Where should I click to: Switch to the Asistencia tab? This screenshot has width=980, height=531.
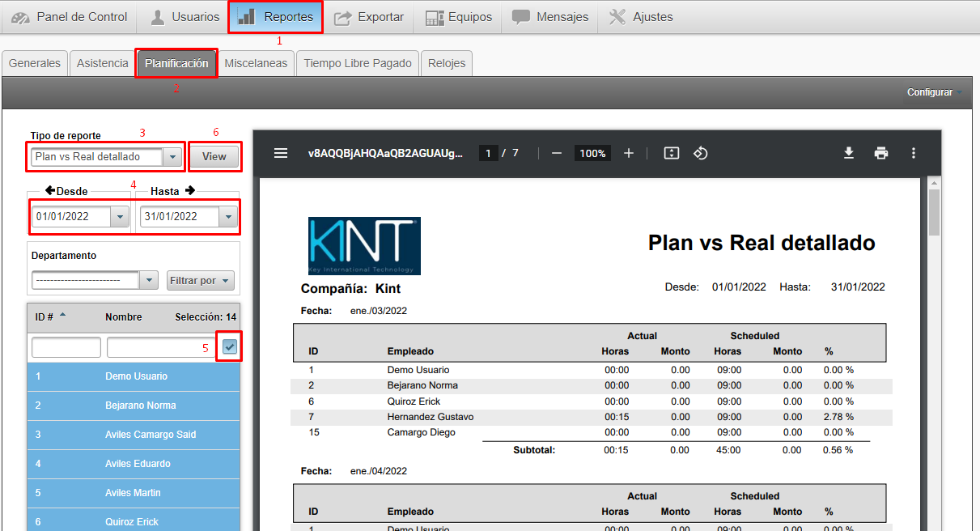[x=102, y=62]
